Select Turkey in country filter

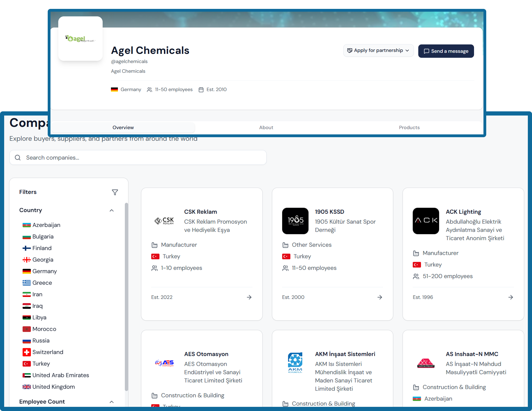tap(36, 364)
